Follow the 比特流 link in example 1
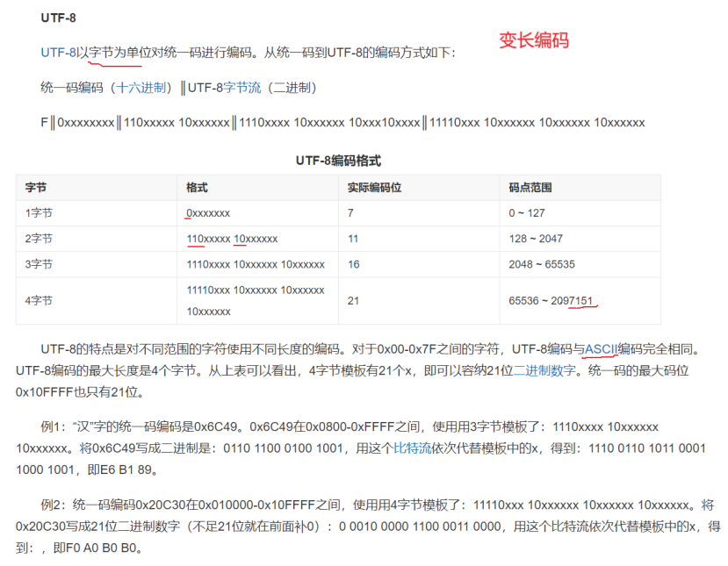728x566 pixels. tap(412, 448)
